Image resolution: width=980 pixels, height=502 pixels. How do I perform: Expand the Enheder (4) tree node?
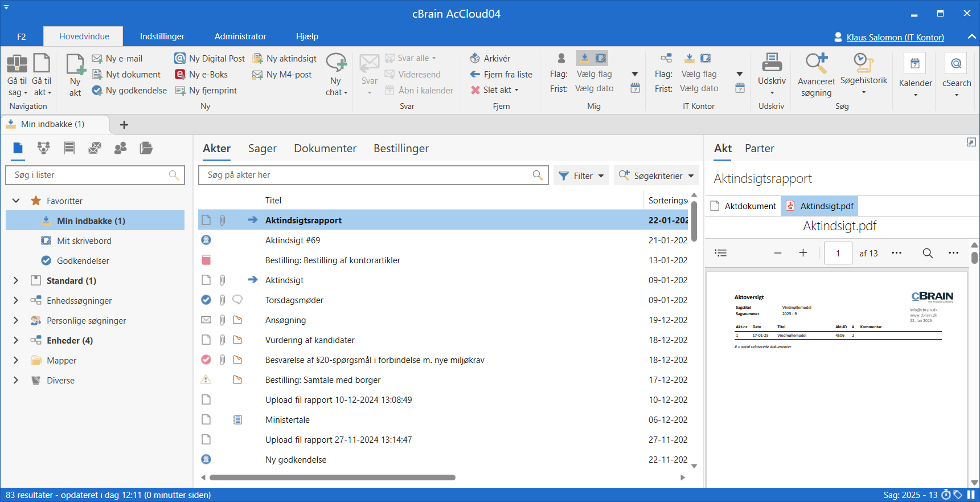[16, 340]
